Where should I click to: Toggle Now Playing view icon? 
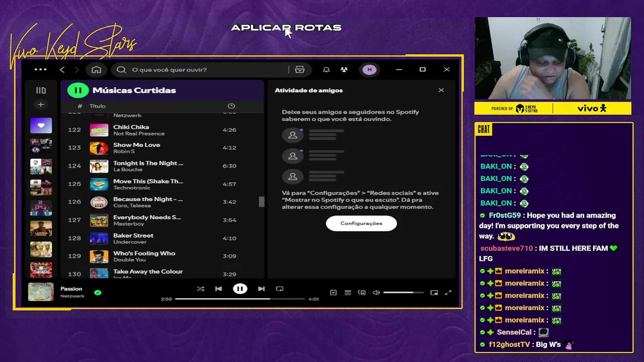coord(333,293)
